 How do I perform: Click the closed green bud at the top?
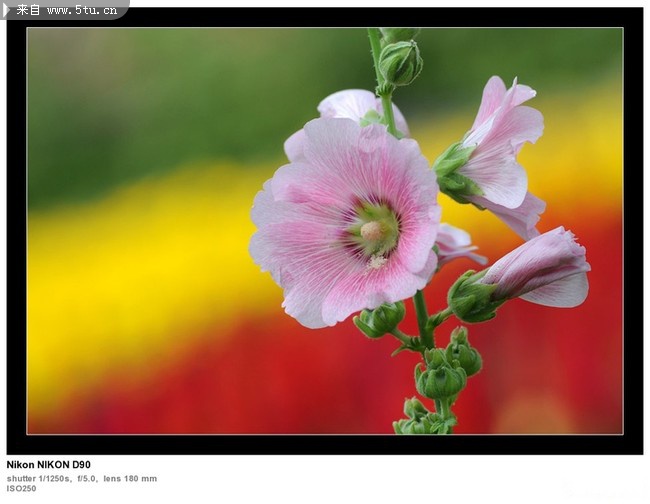[x=400, y=62]
